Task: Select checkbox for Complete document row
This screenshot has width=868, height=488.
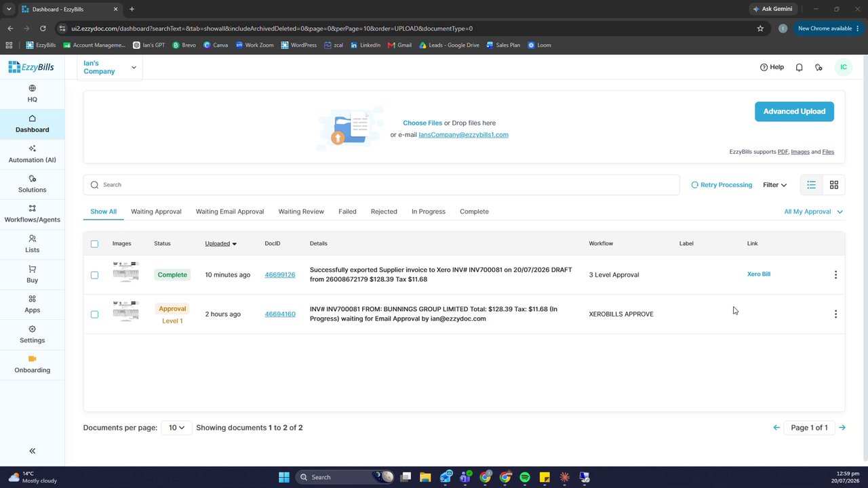Action: pyautogui.click(x=94, y=275)
